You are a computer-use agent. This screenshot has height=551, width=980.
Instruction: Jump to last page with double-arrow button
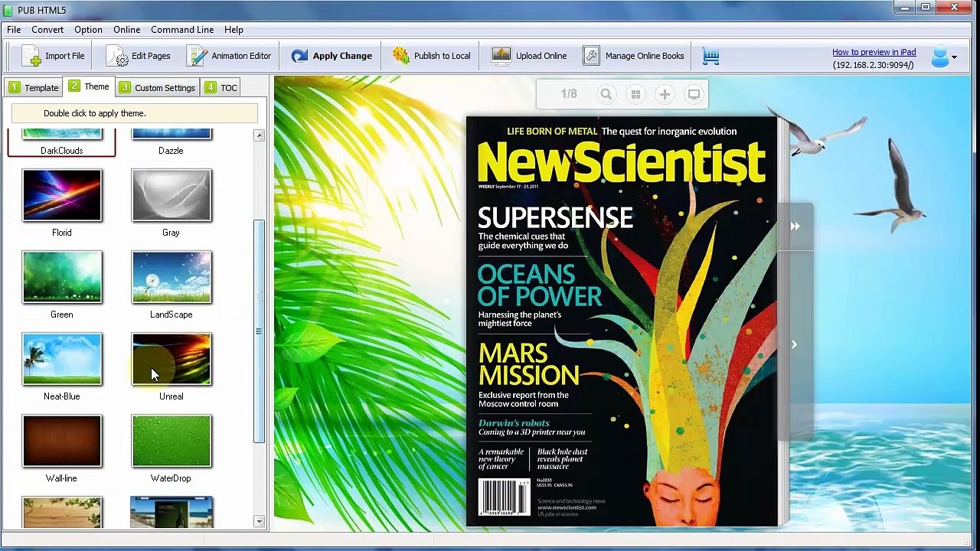795,227
